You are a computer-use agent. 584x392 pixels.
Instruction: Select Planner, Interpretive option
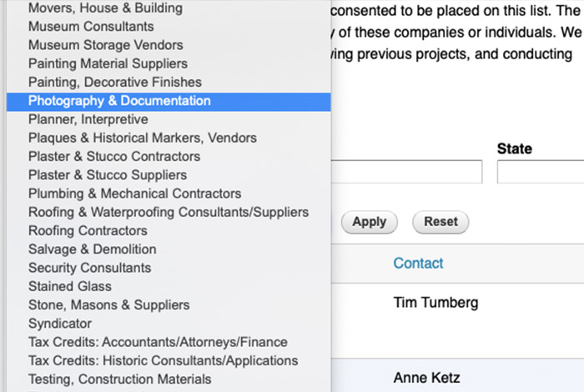88,119
